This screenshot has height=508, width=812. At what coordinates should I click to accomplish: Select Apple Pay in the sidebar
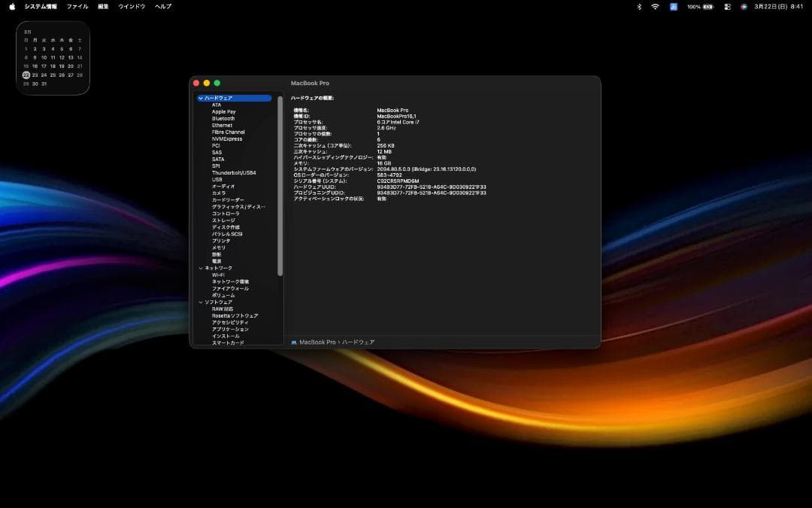pos(224,111)
